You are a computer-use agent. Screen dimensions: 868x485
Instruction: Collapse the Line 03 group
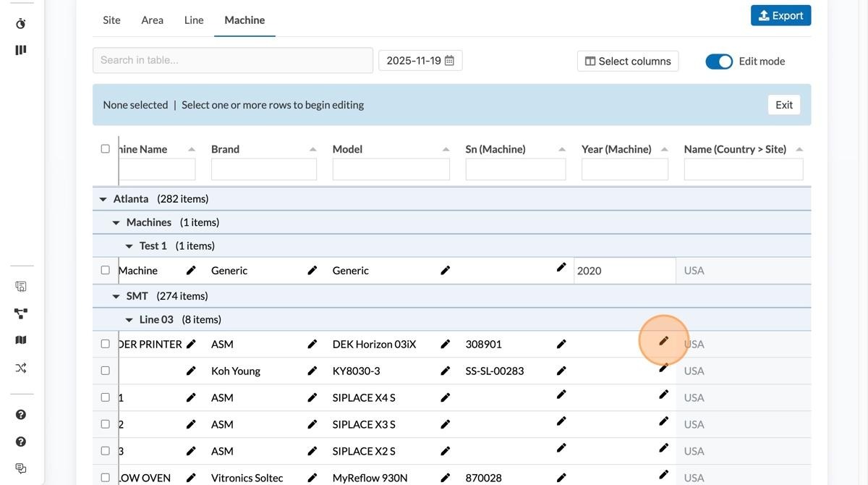pyautogui.click(x=129, y=320)
